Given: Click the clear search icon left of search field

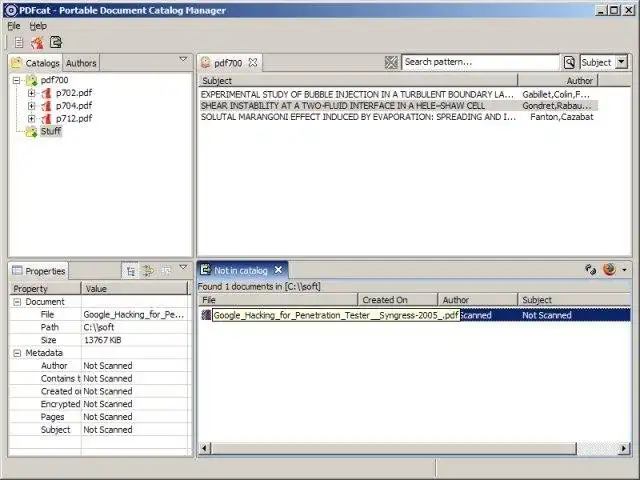Looking at the screenshot, I should pos(391,62).
